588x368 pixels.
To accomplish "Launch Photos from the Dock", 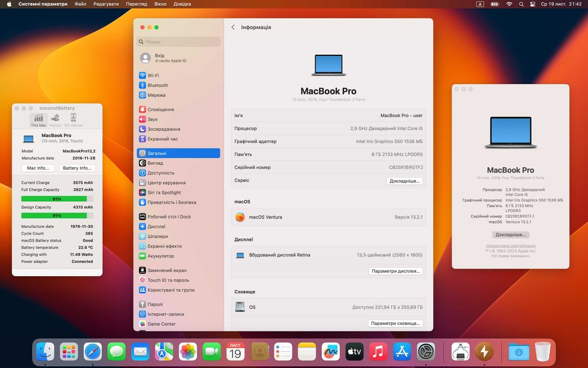I will point(188,352).
